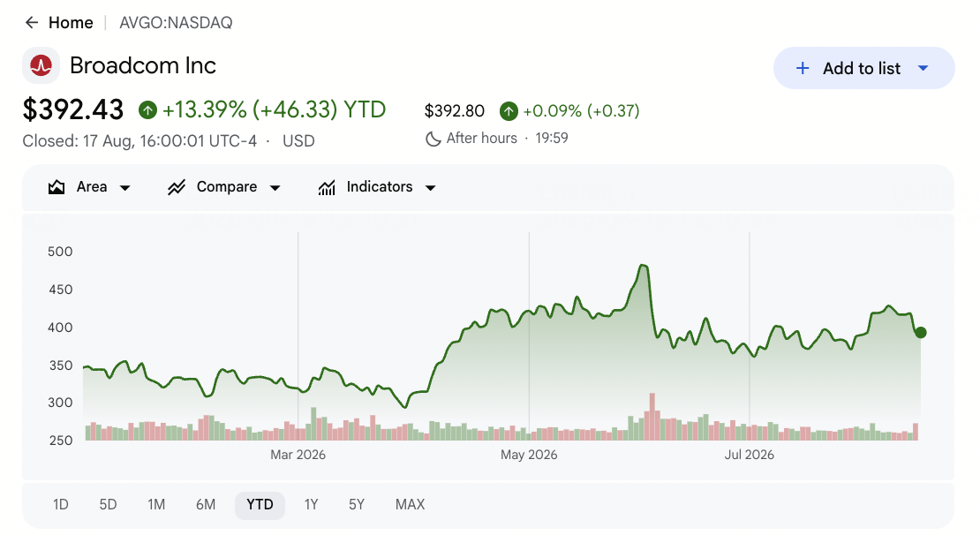Open the Indicators dropdown arrow
The width and height of the screenshot is (980, 535).
tap(430, 187)
